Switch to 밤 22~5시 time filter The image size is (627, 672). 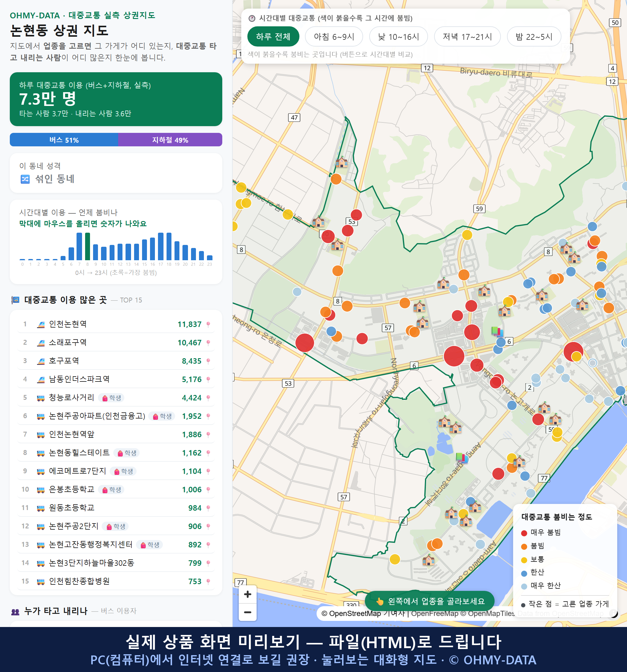pyautogui.click(x=534, y=36)
